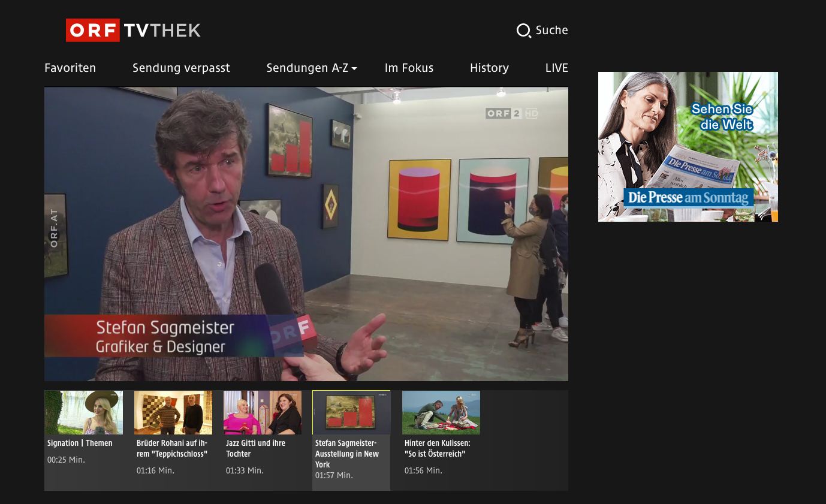
Task: Open the History page
Action: click(x=489, y=68)
